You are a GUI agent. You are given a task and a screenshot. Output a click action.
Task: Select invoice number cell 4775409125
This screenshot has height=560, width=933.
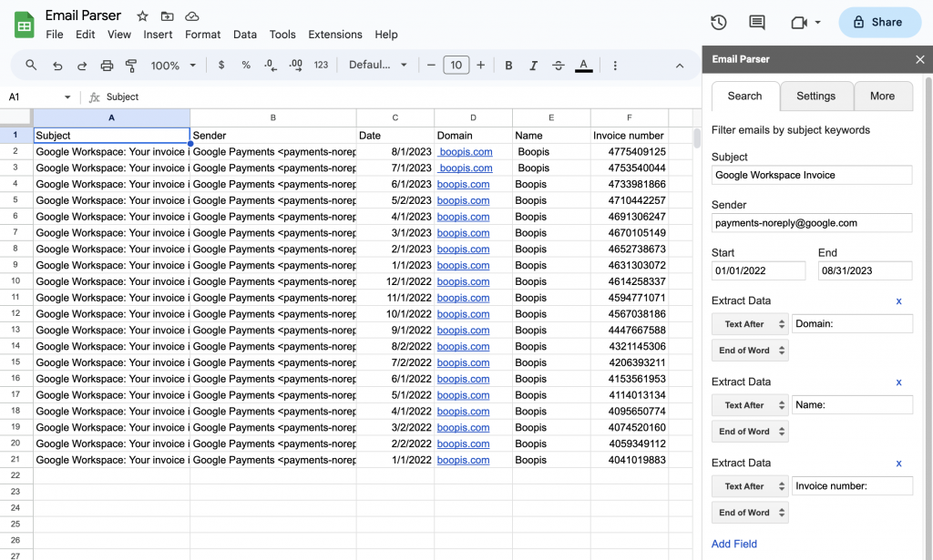(629, 151)
